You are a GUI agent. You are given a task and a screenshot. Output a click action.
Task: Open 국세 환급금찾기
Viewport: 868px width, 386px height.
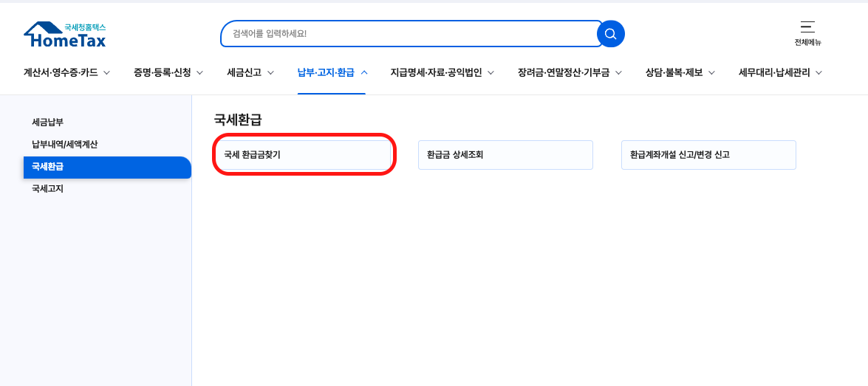303,155
